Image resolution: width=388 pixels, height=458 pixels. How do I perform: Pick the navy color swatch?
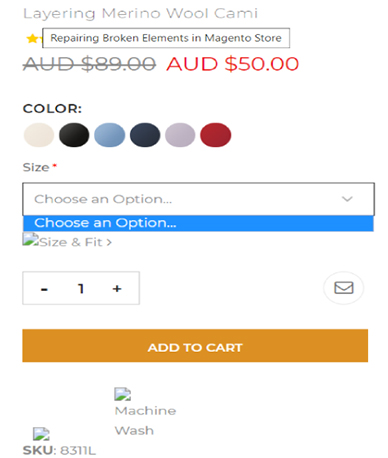(145, 135)
